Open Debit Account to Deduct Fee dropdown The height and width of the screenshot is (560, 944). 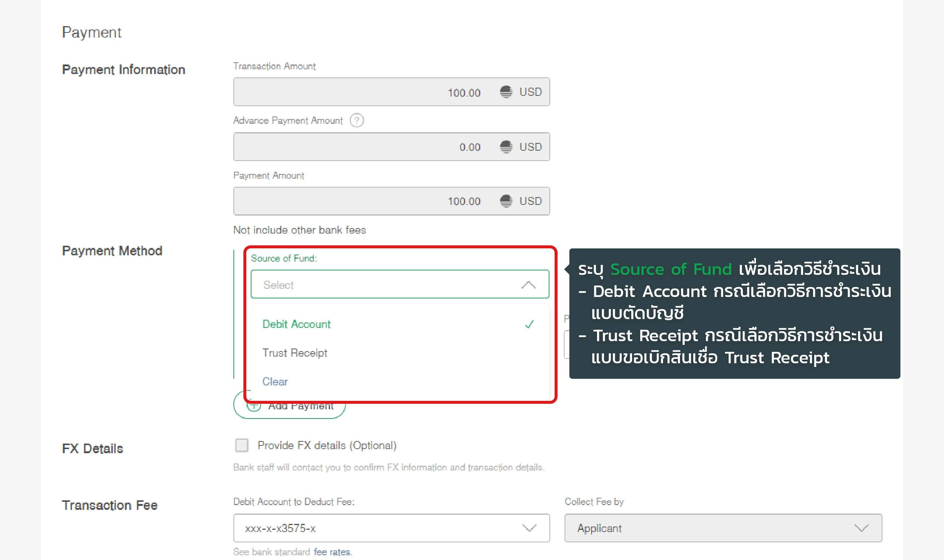[529, 528]
